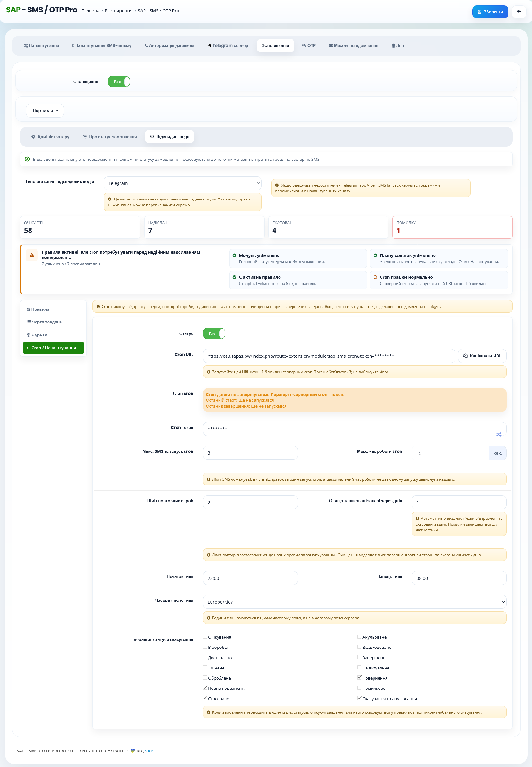Select the Адміністратору sub-tab
The width and height of the screenshot is (532, 767).
50,136
